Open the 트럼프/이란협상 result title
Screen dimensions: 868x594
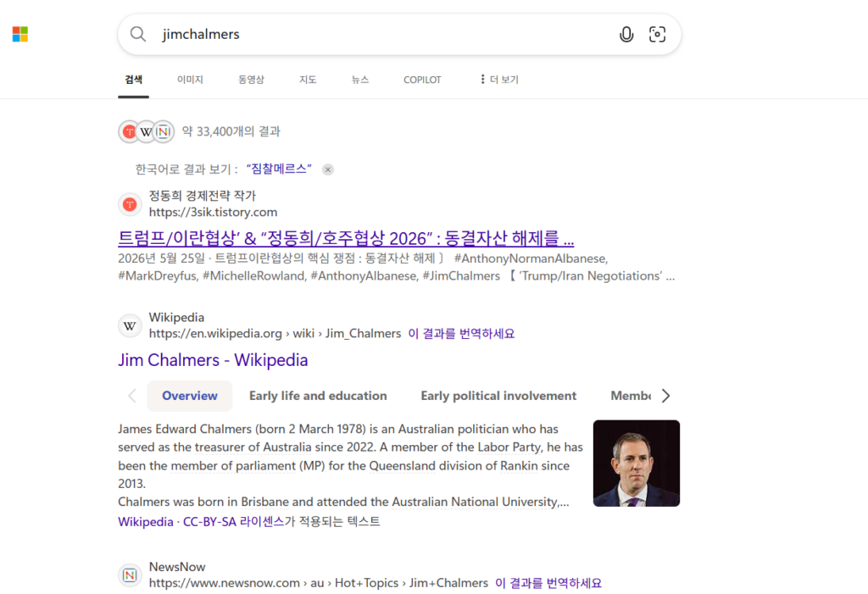346,238
